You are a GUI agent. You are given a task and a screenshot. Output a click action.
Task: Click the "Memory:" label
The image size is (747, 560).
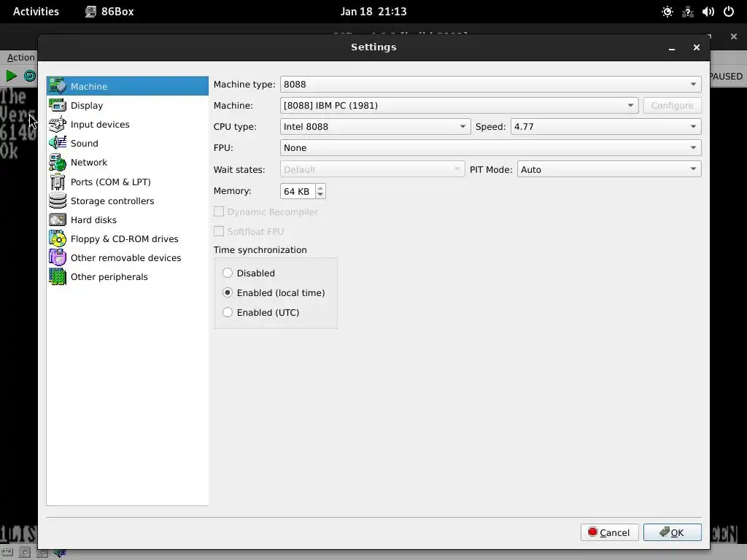233,191
